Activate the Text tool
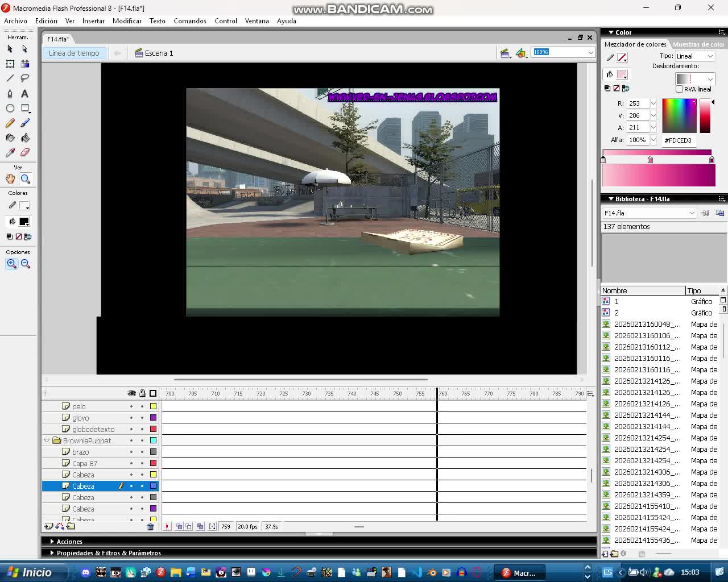 [24, 93]
